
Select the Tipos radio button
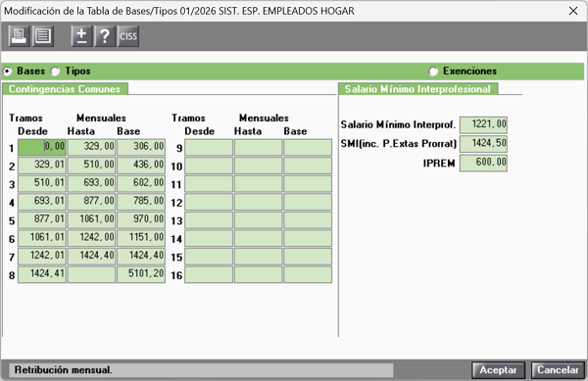(x=56, y=71)
